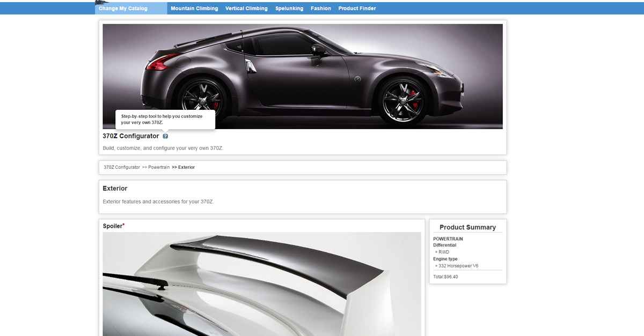This screenshot has height=336, width=644.
Task: Open the Vertical Climbing menu
Action: 246,9
